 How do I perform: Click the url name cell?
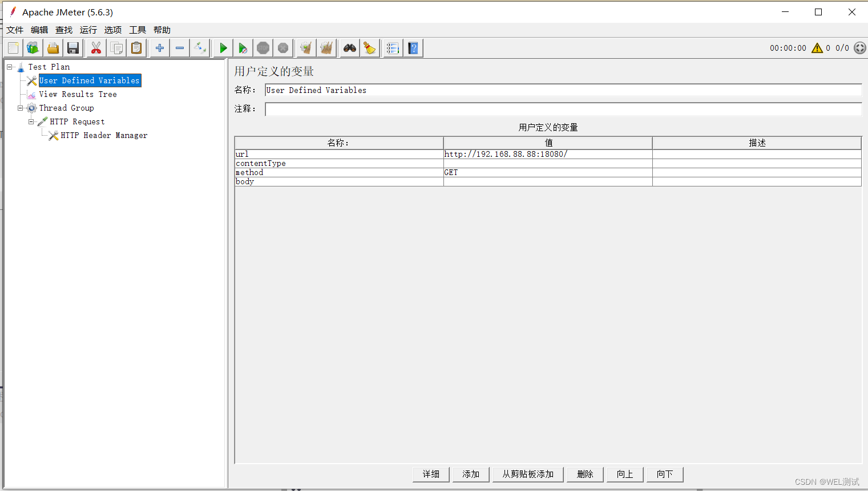point(339,154)
